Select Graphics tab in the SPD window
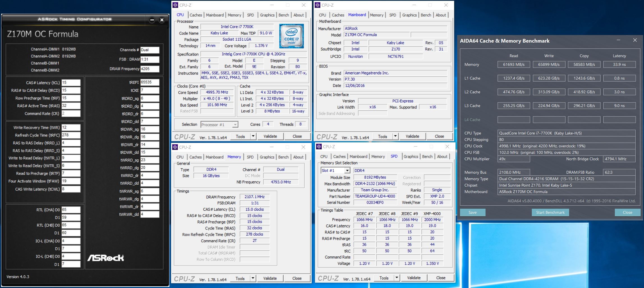 tap(411, 157)
